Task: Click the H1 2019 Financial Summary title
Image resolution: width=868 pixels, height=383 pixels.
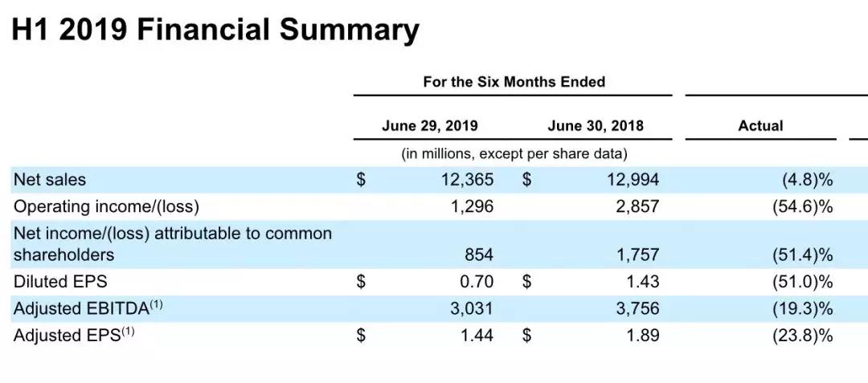Action: pyautogui.click(x=215, y=30)
